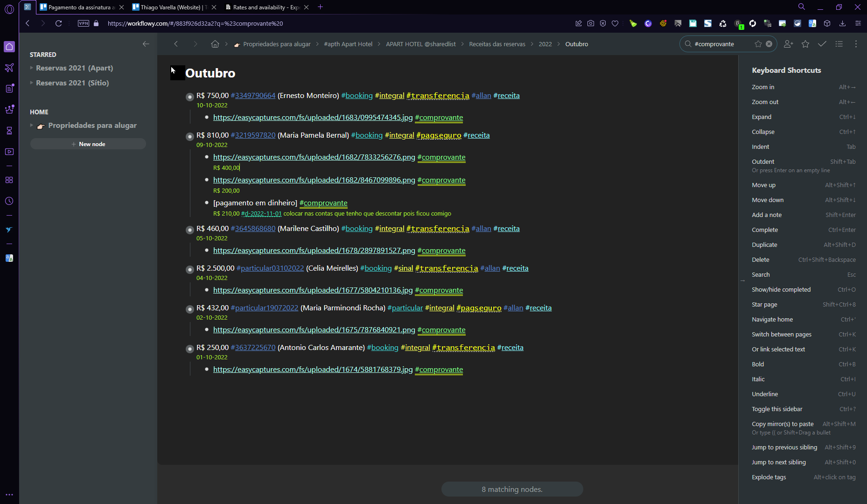
Task: Save search using star in search box
Action: (758, 44)
